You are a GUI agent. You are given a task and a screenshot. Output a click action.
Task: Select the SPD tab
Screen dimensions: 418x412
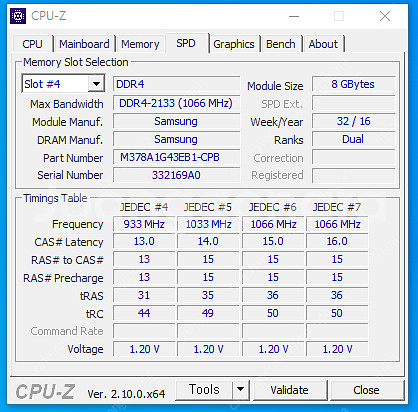(186, 43)
